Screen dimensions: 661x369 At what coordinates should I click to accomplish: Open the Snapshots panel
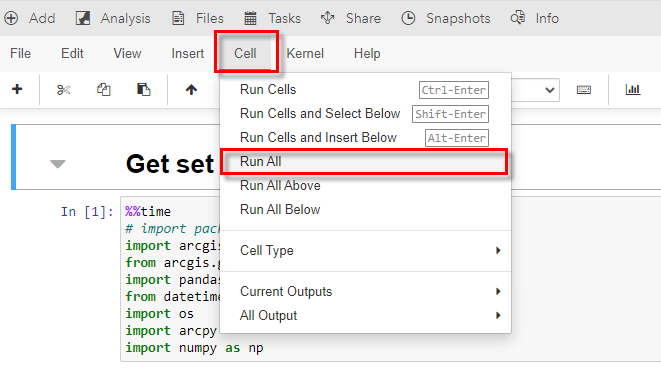coord(446,18)
